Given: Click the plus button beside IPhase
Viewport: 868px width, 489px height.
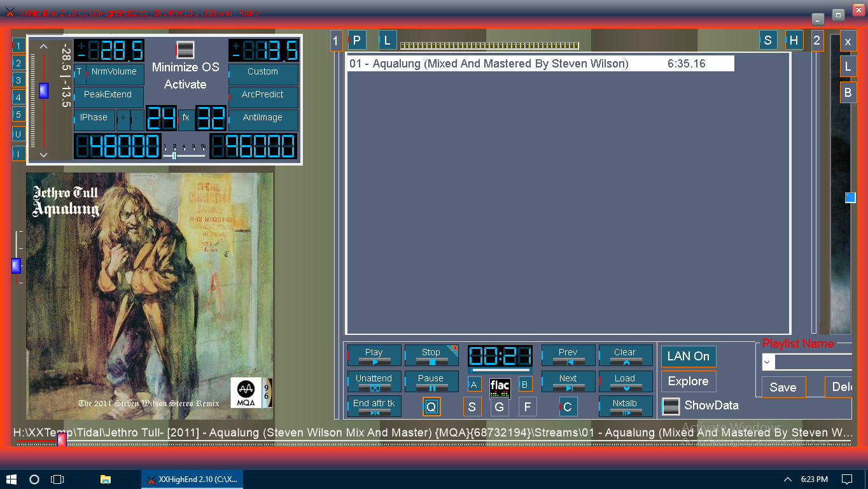Looking at the screenshot, I should tap(123, 120).
